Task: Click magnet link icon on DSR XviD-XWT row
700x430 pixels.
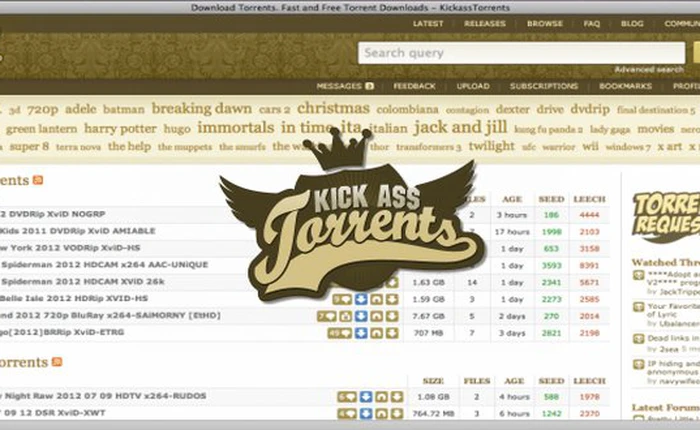Action: pos(382,413)
